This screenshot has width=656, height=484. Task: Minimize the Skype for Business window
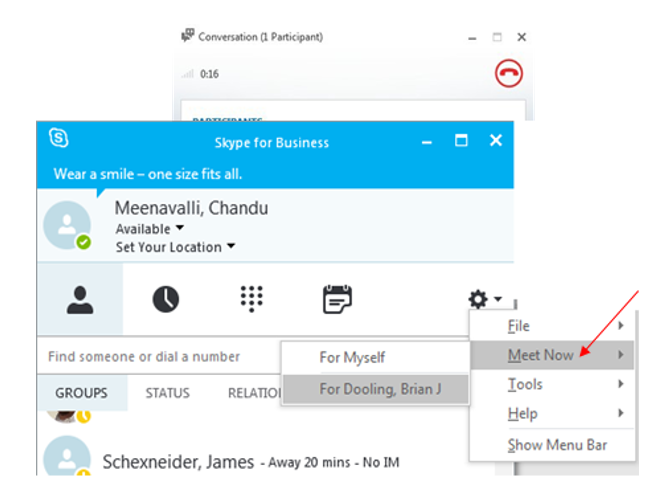pos(426,143)
